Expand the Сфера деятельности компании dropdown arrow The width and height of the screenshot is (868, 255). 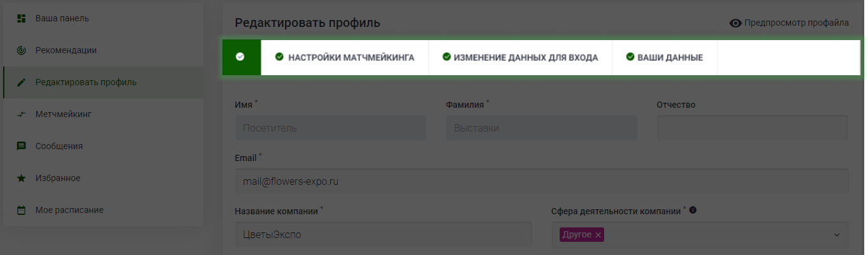pyautogui.click(x=837, y=235)
